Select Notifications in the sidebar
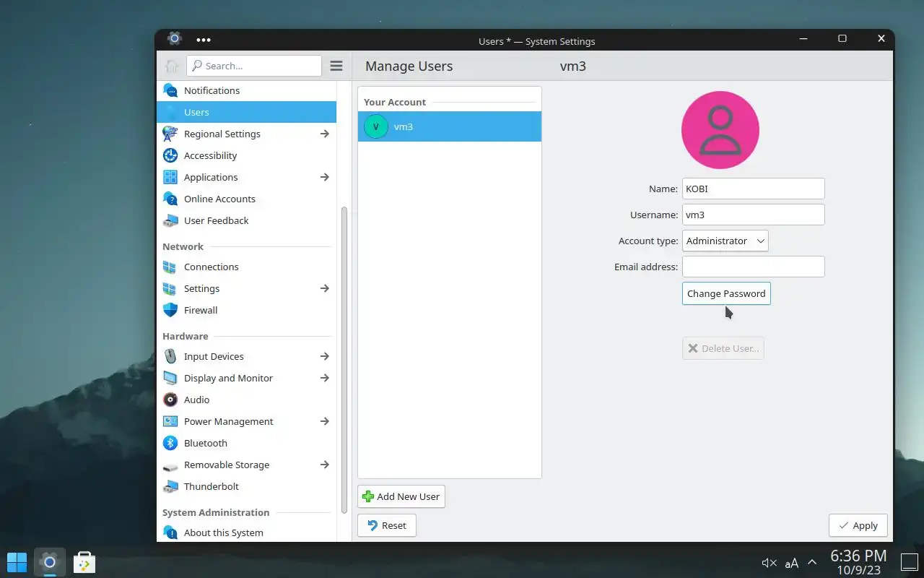The height and width of the screenshot is (578, 924). (x=246, y=90)
